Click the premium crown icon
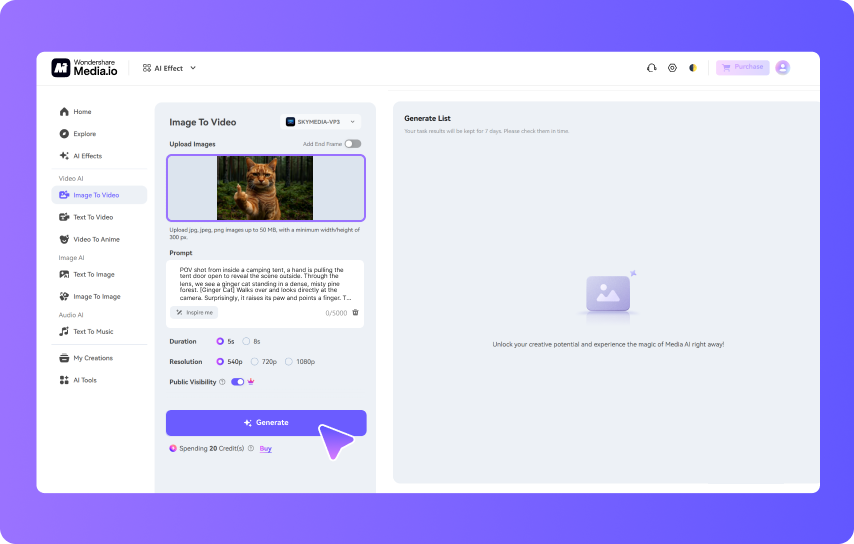The height and width of the screenshot is (544, 854). coord(251,382)
